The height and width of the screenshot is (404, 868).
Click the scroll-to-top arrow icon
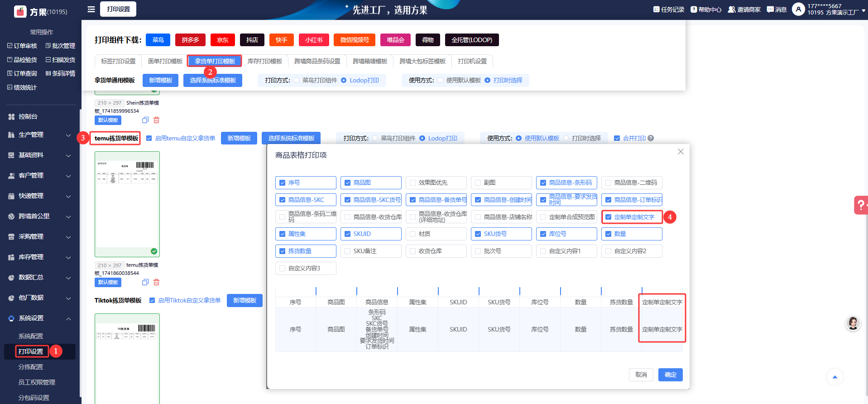pos(834,377)
